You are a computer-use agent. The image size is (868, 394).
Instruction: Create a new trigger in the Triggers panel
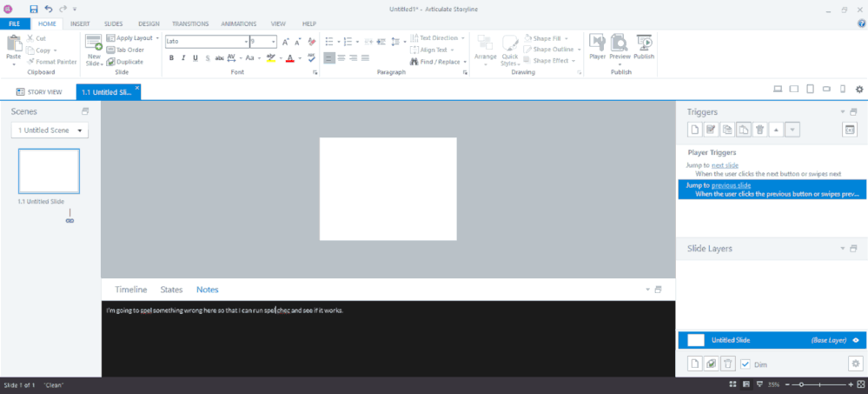point(695,130)
